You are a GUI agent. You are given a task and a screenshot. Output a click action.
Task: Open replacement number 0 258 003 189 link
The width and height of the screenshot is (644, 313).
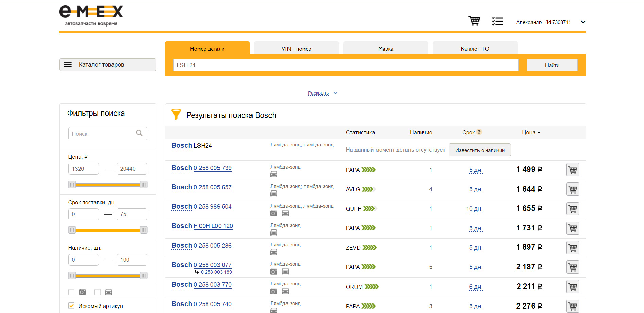pos(216,272)
